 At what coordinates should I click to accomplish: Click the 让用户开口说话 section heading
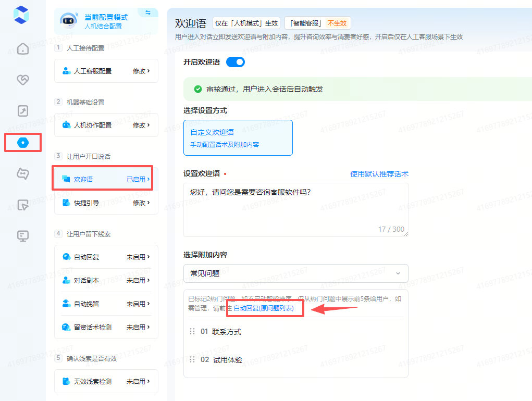88,156
